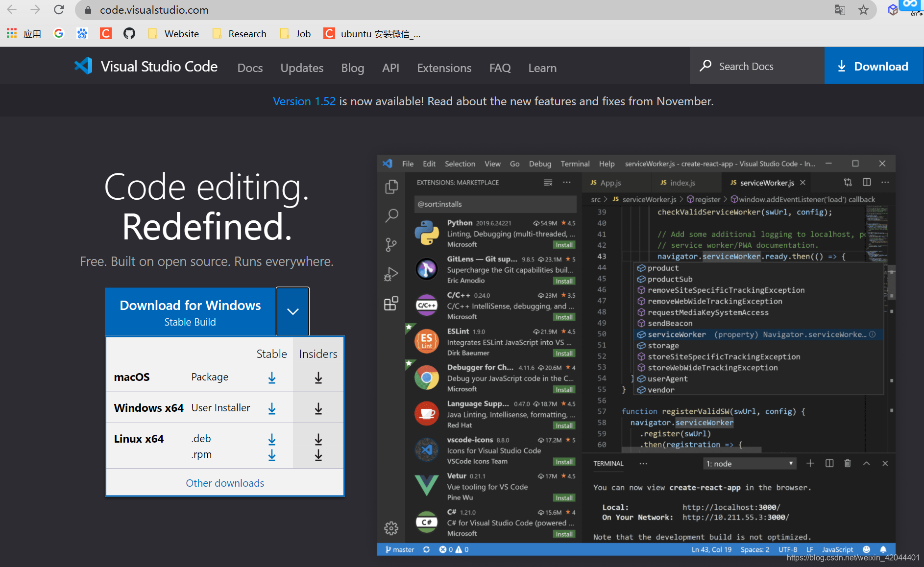This screenshot has width=924, height=567.
Task: Open the Updates navigation item
Action: click(x=302, y=68)
